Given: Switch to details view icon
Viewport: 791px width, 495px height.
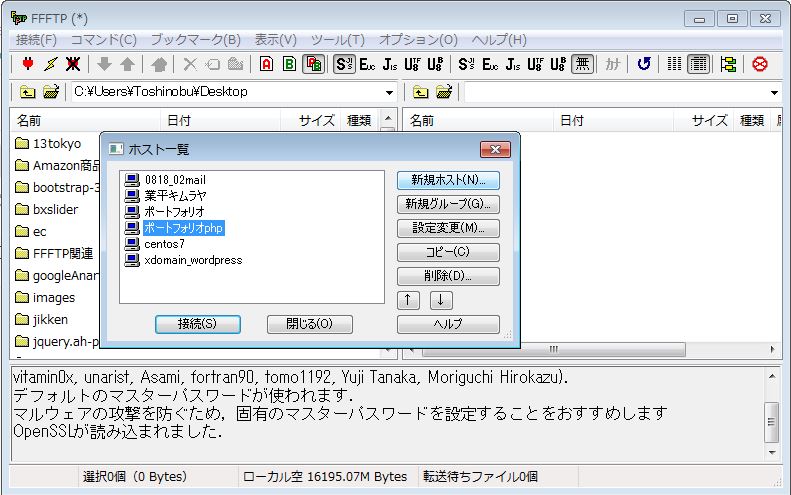Looking at the screenshot, I should (x=699, y=64).
